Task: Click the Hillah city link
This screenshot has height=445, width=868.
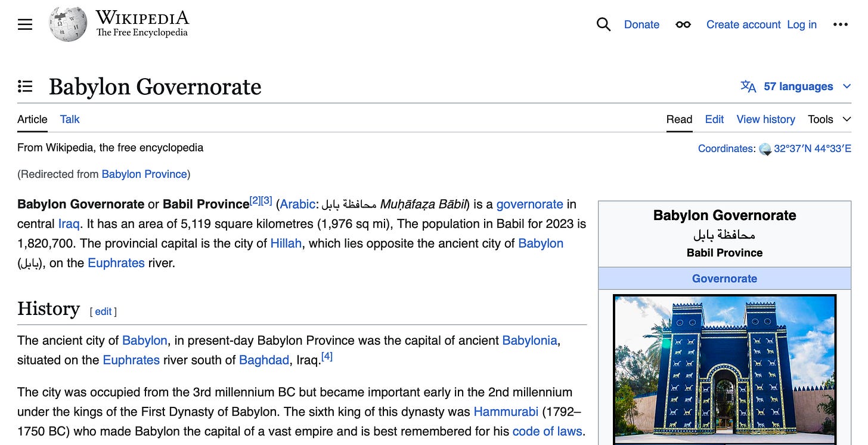Action: [286, 243]
